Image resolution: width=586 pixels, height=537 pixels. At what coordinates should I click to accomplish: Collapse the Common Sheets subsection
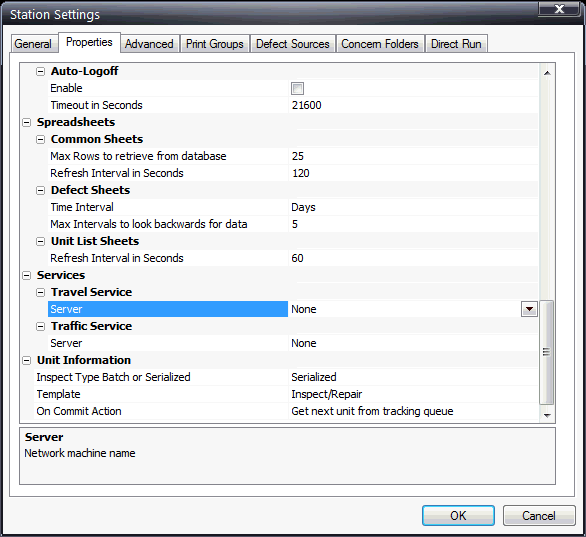(x=40, y=139)
